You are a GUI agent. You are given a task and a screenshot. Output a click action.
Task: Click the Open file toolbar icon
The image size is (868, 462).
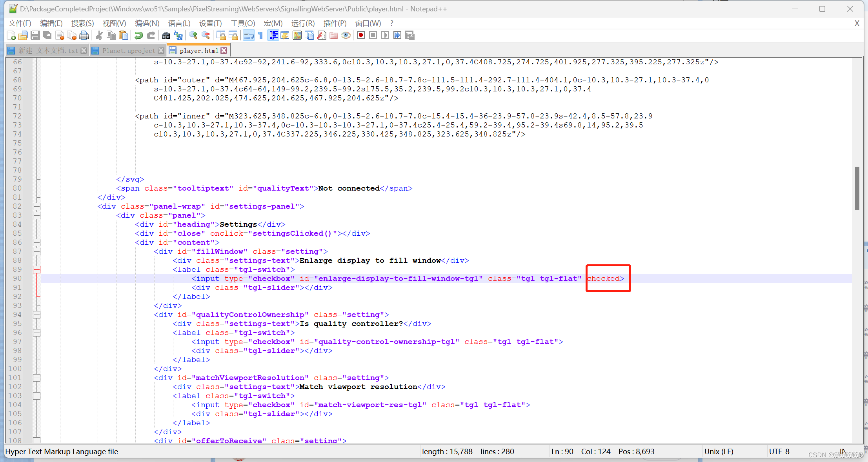[x=23, y=36]
